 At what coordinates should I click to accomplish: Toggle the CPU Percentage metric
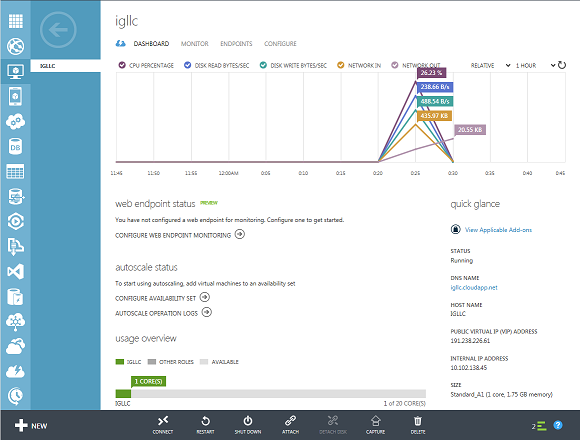pos(122,65)
